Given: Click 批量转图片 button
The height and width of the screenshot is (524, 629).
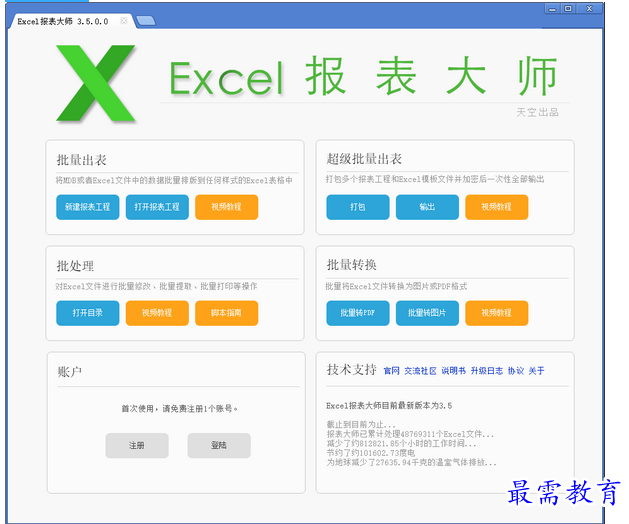Looking at the screenshot, I should (427, 313).
